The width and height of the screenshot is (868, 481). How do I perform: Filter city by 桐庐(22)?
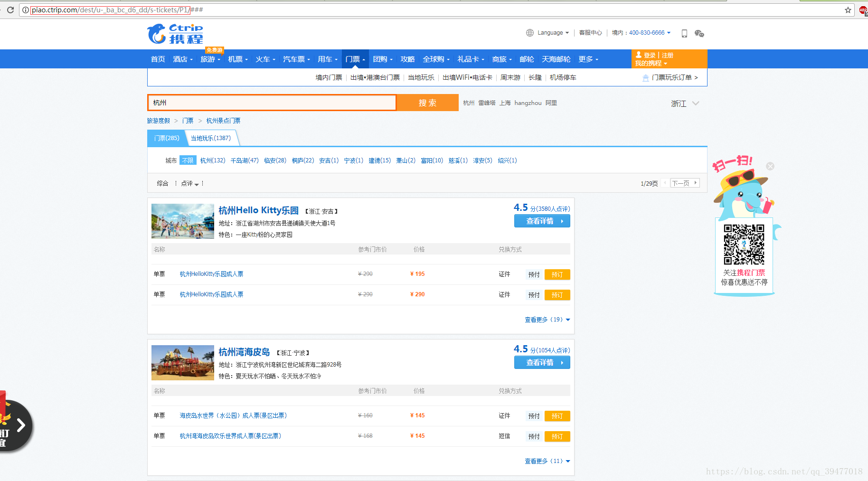coord(303,160)
